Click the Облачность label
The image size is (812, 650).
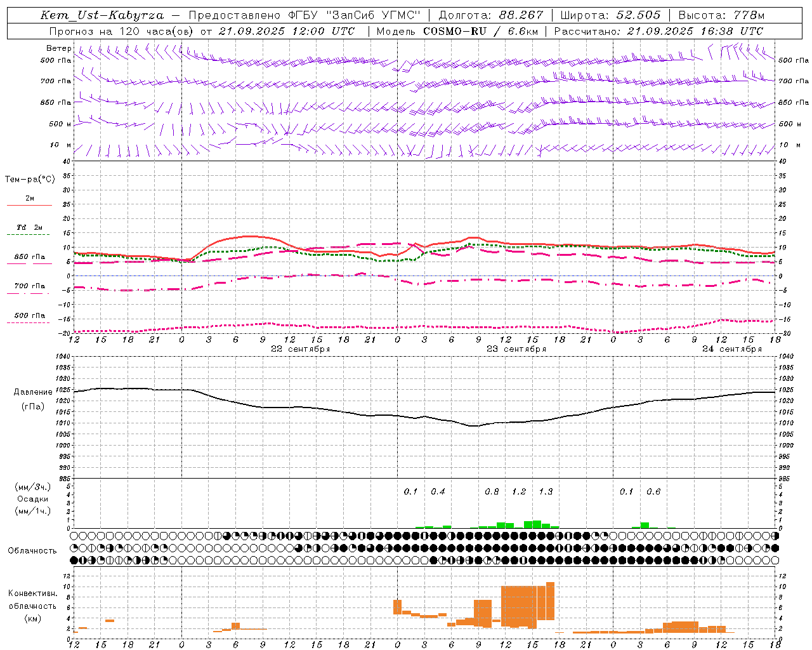tap(32, 550)
